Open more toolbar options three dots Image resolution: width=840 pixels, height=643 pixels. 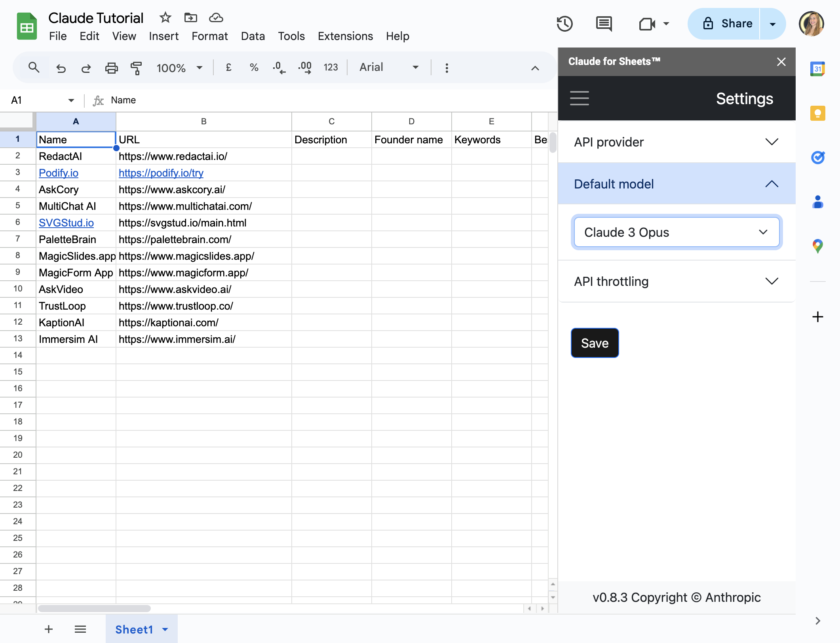pos(447,68)
